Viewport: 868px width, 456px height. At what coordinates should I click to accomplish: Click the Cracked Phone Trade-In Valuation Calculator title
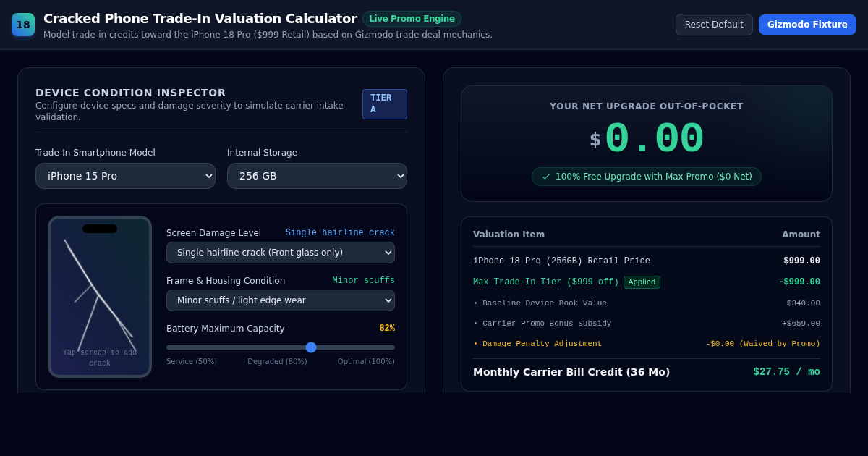tap(200, 19)
